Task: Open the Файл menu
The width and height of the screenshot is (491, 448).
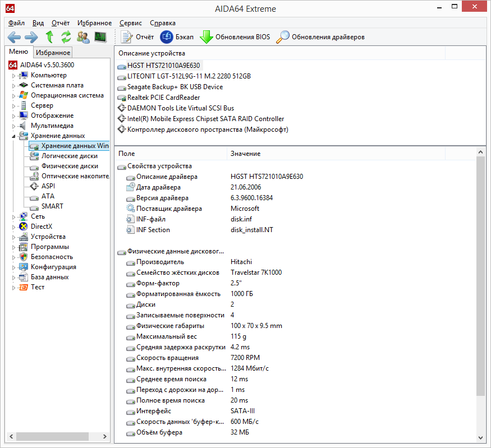Action: point(16,23)
